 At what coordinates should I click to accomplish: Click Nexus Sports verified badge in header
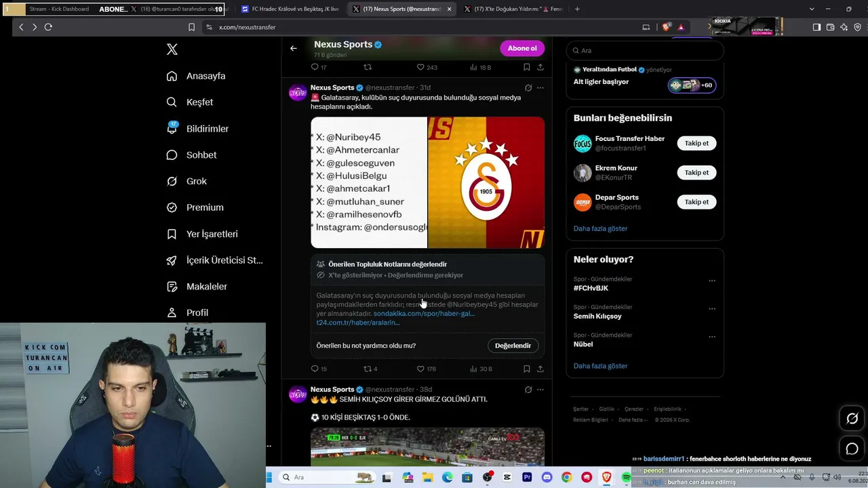378,45
